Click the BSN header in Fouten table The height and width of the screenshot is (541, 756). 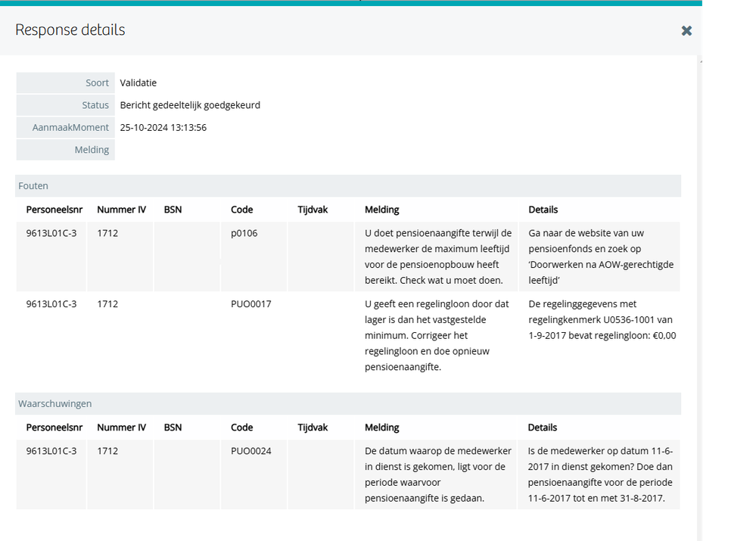pos(173,209)
